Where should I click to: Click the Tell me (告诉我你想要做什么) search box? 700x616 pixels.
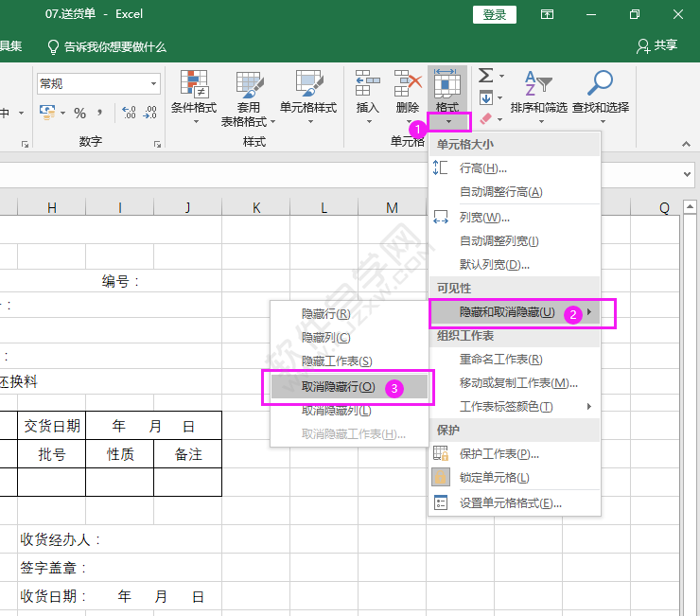106,46
